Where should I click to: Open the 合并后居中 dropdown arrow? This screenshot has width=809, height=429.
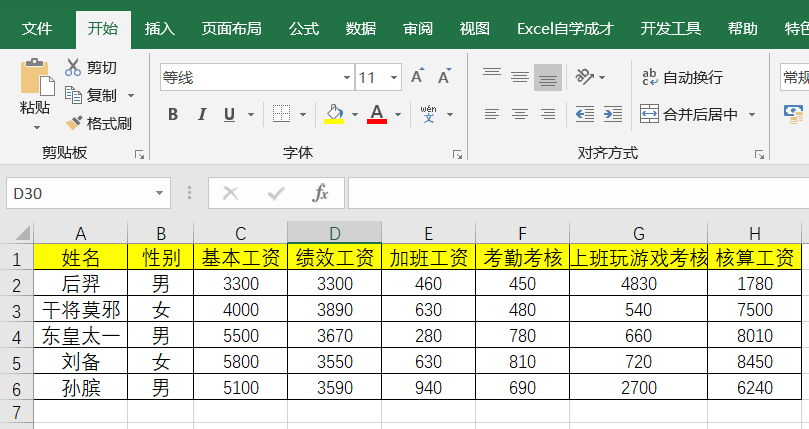752,114
